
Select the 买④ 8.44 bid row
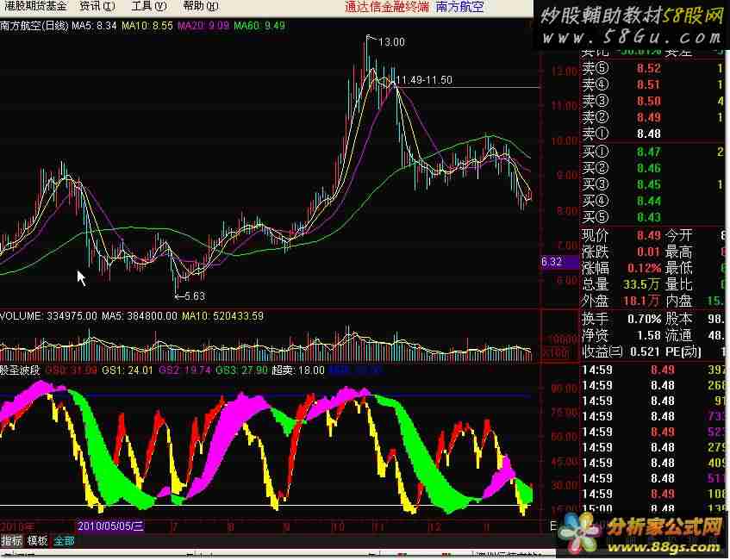click(x=652, y=201)
